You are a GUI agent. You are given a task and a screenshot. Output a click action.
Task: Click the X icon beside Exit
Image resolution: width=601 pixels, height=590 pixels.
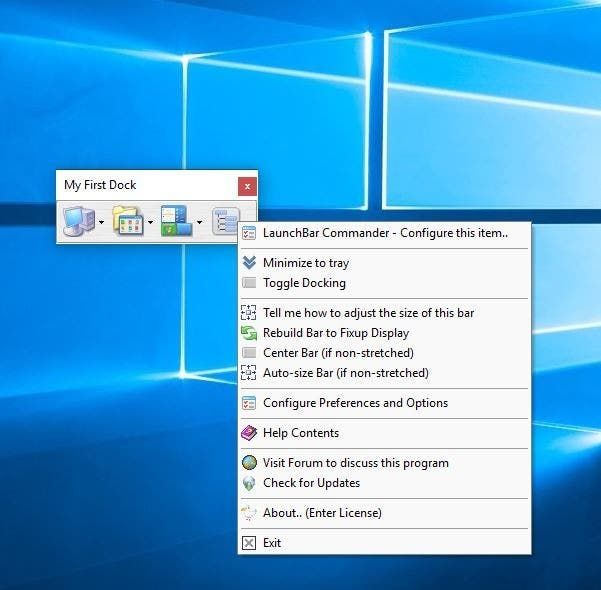point(249,543)
